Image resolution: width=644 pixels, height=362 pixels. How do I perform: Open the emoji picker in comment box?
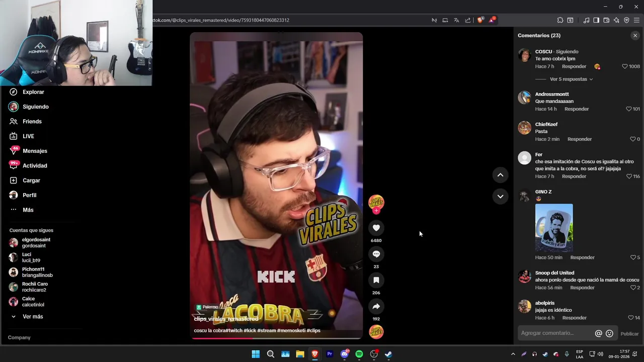pyautogui.click(x=609, y=333)
